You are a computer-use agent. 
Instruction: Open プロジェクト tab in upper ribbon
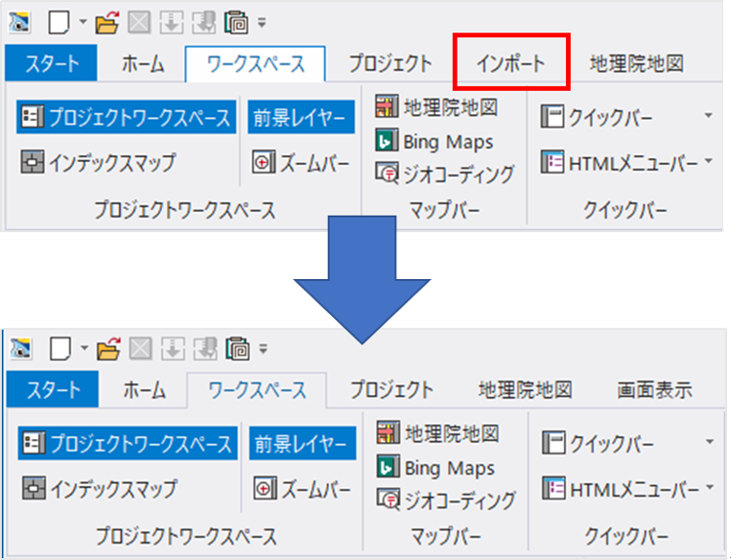tap(390, 63)
